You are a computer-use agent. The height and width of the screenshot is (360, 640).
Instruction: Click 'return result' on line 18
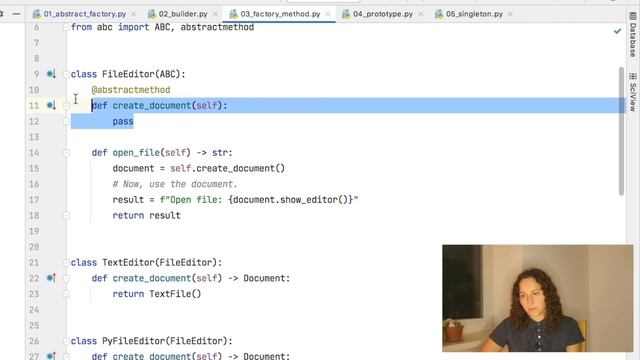click(x=147, y=216)
